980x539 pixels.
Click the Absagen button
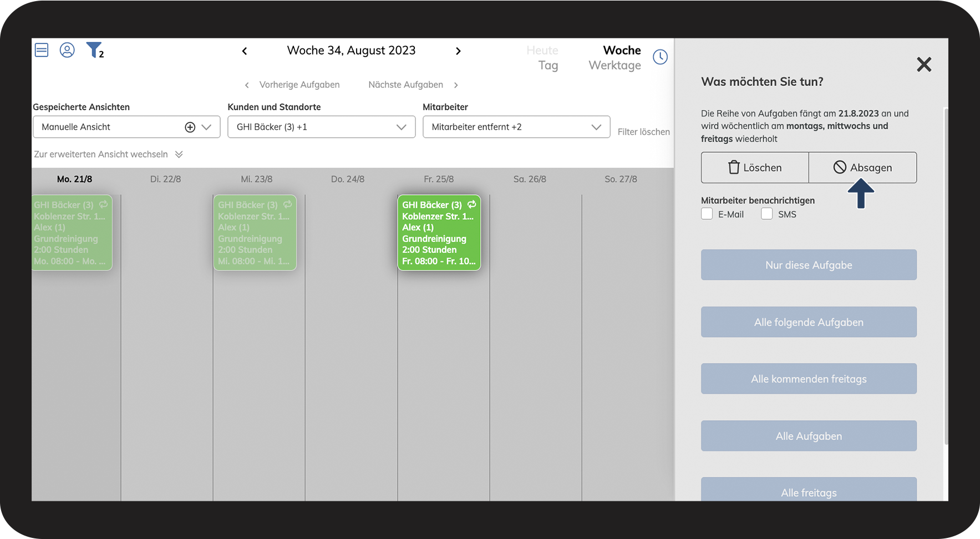point(862,168)
